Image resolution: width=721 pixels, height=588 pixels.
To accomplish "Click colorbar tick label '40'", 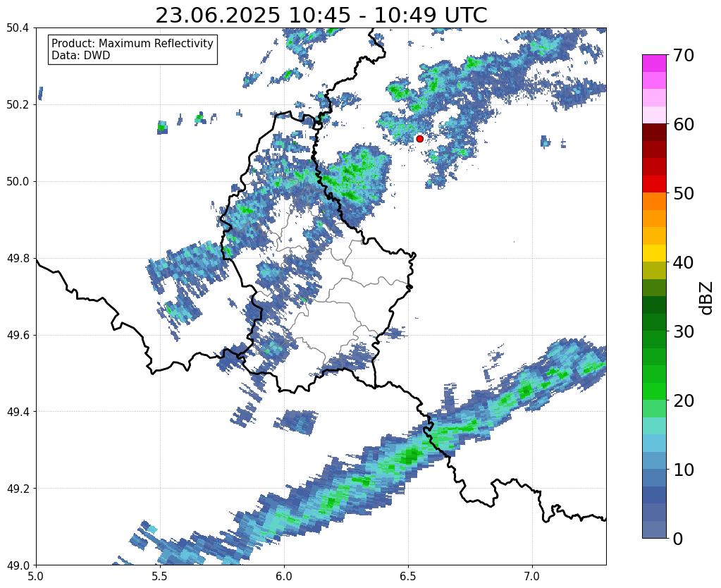I will [x=682, y=262].
